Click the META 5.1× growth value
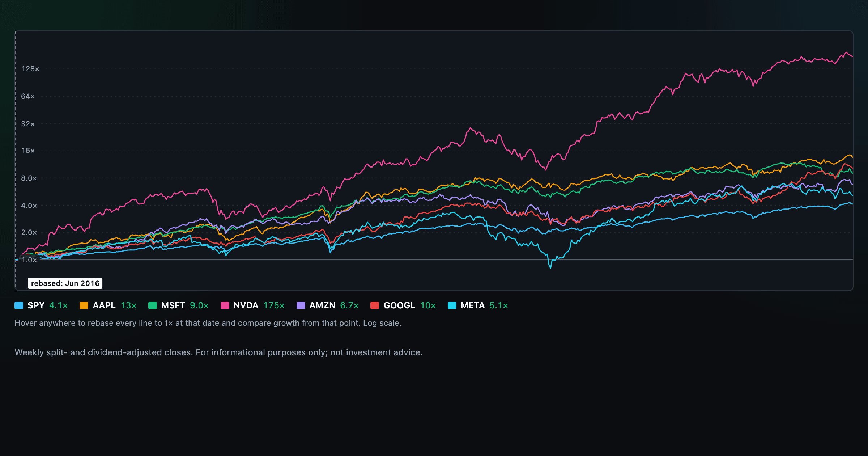The height and width of the screenshot is (456, 868). (x=499, y=305)
